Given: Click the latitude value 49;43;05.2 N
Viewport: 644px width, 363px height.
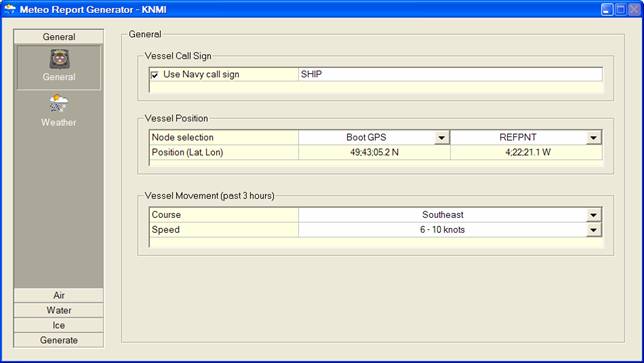Looking at the screenshot, I should tap(374, 152).
